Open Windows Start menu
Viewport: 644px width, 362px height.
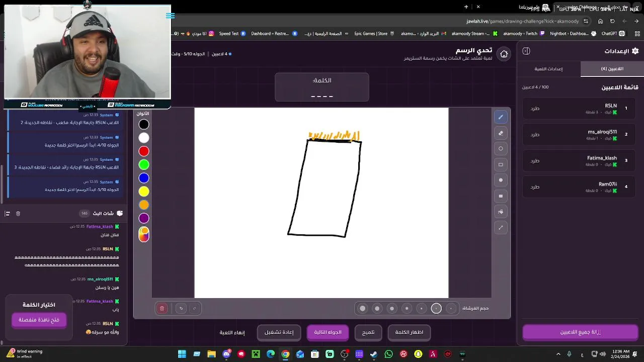coord(182,354)
